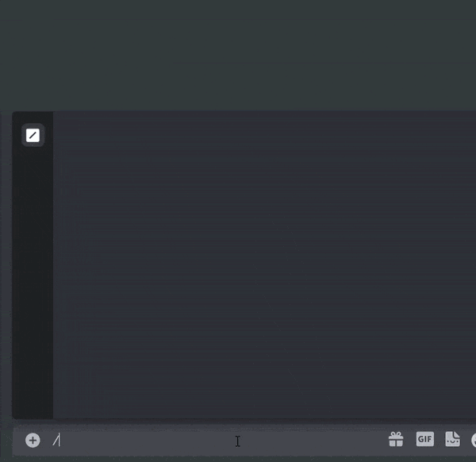The image size is (476, 462).
Task: Click the gift box icon beside GIF
Action: (x=396, y=439)
